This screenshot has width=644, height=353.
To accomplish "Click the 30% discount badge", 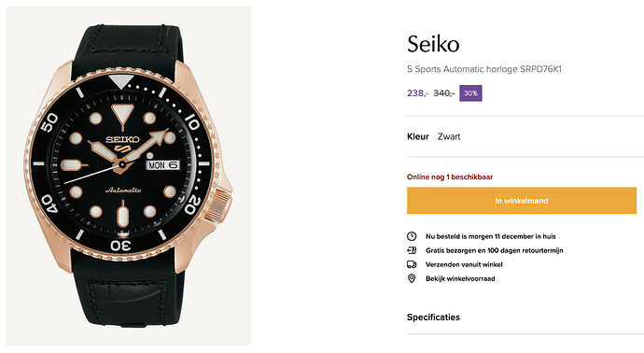I will (470, 93).
